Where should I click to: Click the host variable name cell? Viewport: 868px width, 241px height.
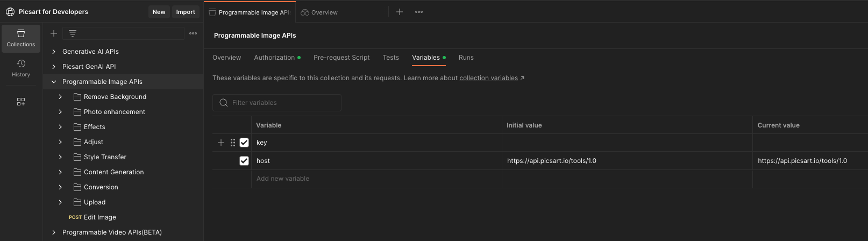376,161
